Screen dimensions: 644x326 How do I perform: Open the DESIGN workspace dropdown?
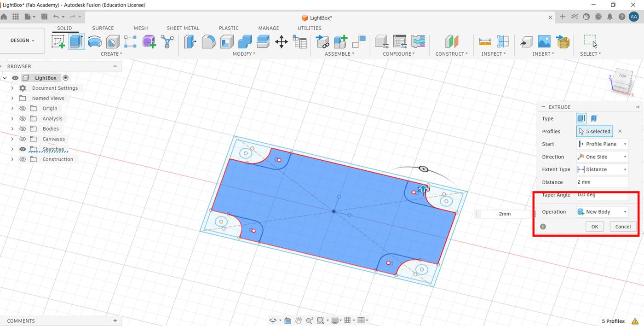tap(23, 41)
